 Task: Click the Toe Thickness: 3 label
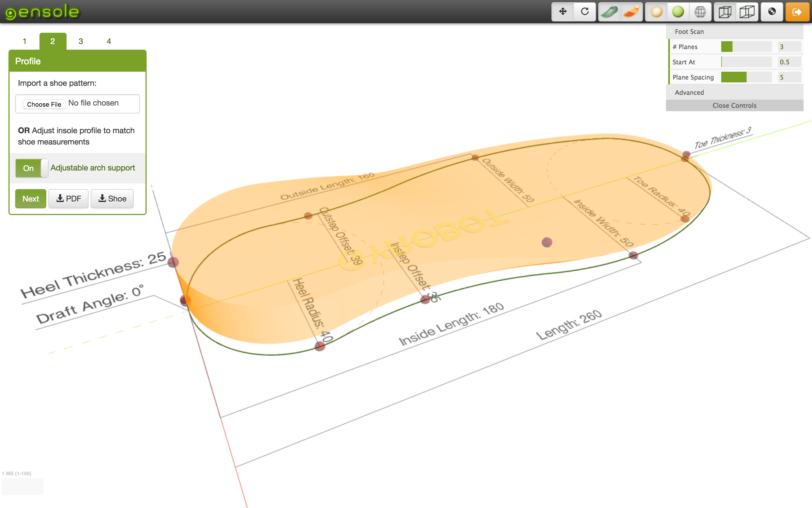pyautogui.click(x=723, y=138)
